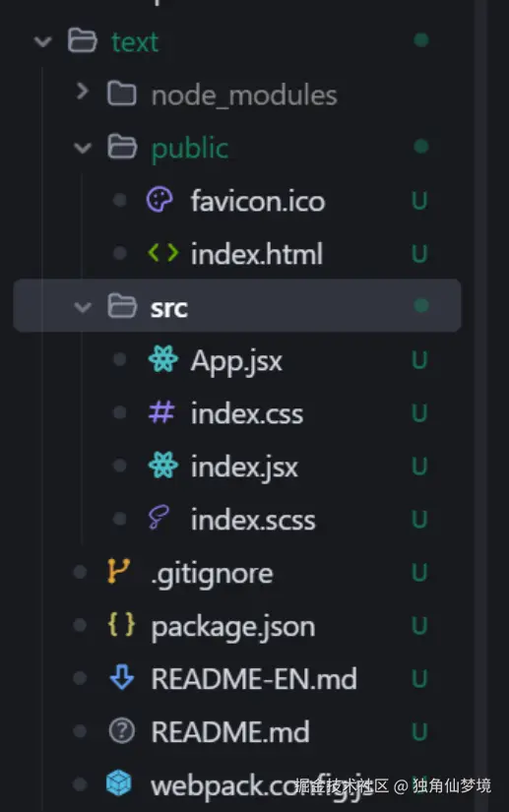Viewport: 509px width, 812px height.
Task: Click the React atom icon beside App.jsx
Action: 163,359
